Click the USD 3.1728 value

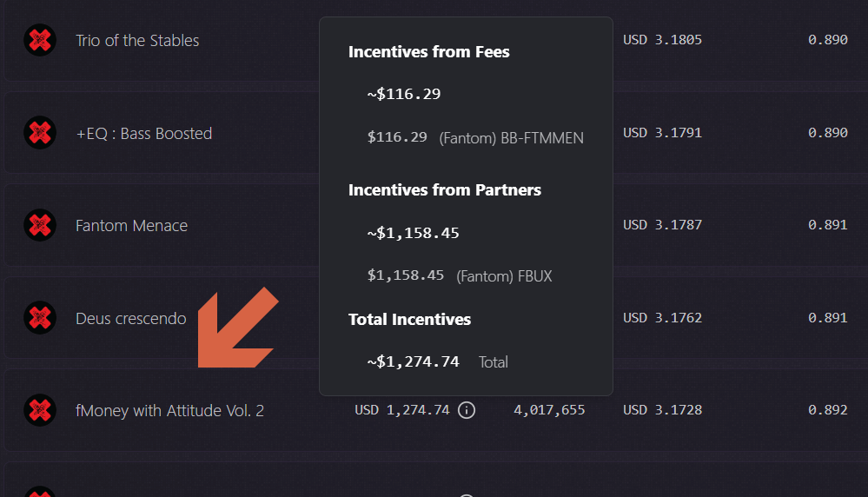pos(662,410)
